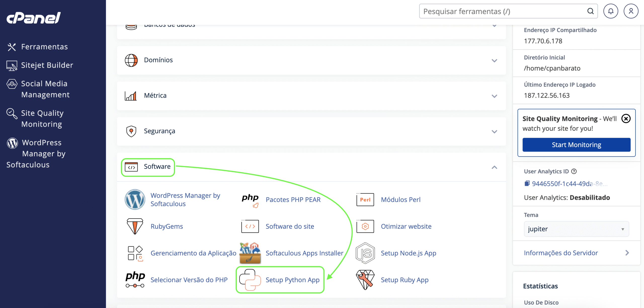The height and width of the screenshot is (308, 644).
Task: Click the Perl modules icon
Action: [x=365, y=200]
